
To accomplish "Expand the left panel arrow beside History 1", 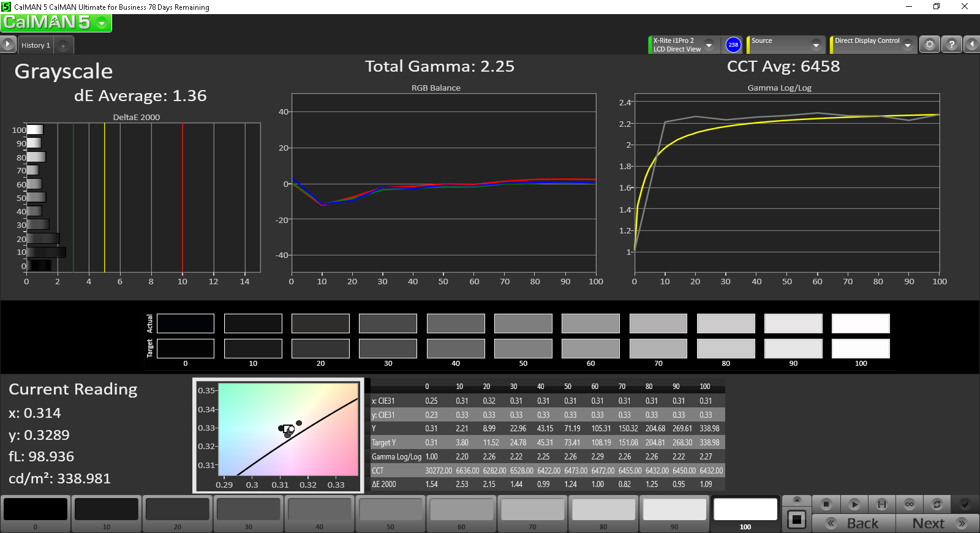I will click(7, 45).
